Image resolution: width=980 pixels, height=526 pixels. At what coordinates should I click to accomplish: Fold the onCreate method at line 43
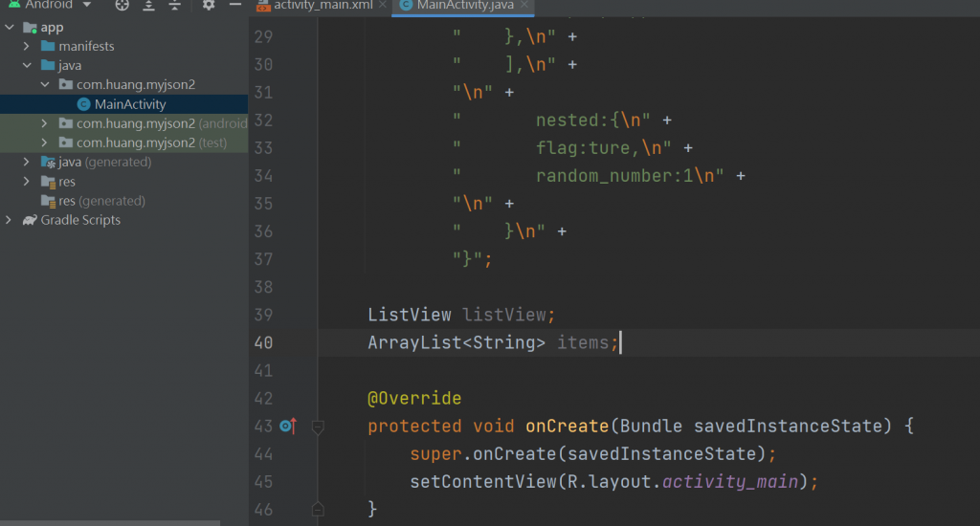coord(318,427)
